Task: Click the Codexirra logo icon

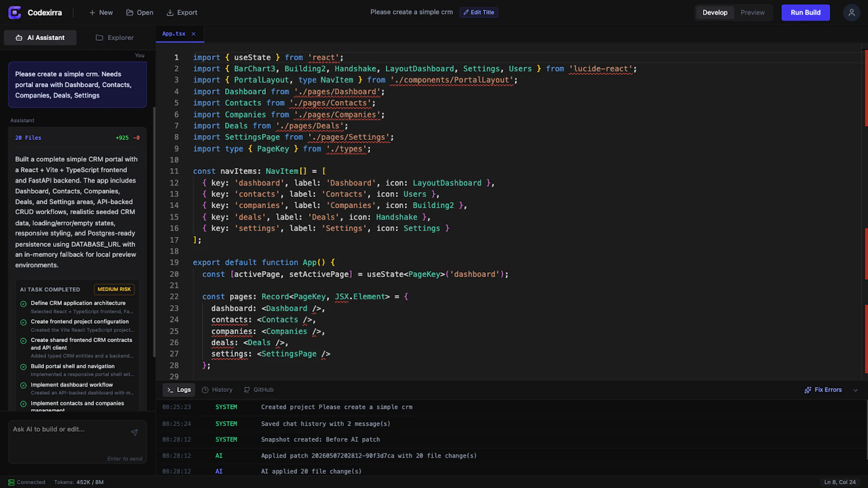Action: pyautogui.click(x=15, y=12)
